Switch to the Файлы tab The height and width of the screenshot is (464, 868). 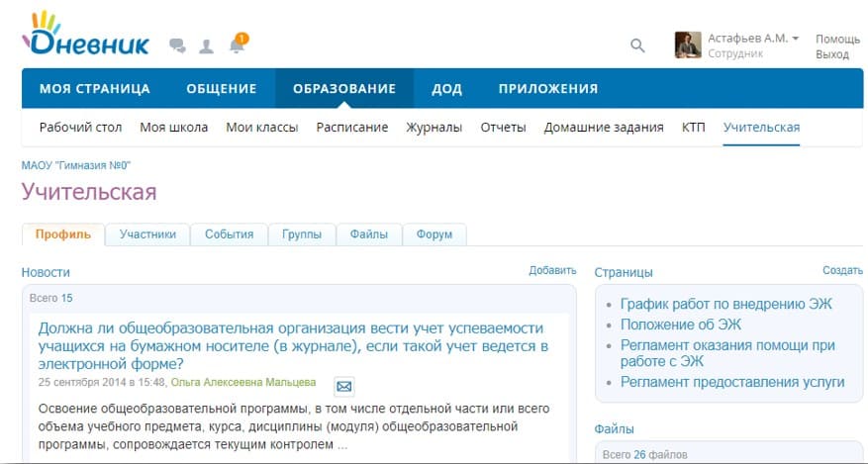368,234
